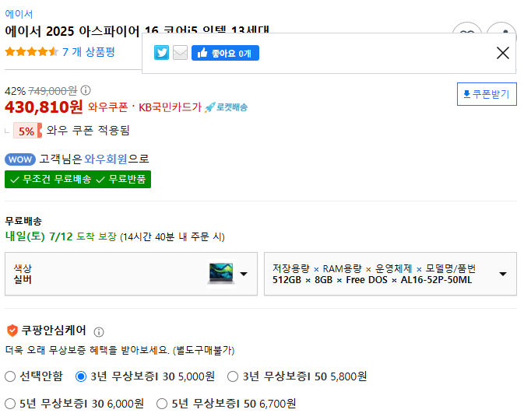Open price info icon next to 749,000원
The image size is (531, 420).
coord(86,90)
